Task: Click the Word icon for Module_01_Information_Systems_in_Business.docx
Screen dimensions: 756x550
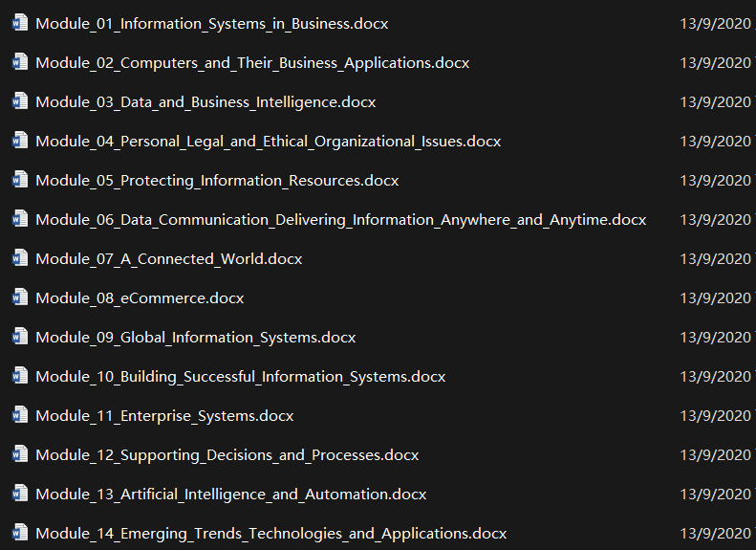Action: coord(20,23)
